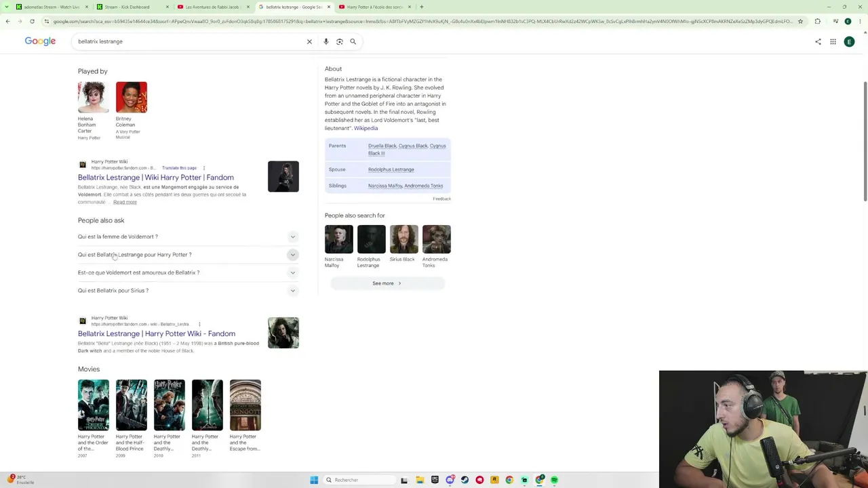Expand "Qui est Bellatrix pour Sirius ?"

(x=188, y=291)
